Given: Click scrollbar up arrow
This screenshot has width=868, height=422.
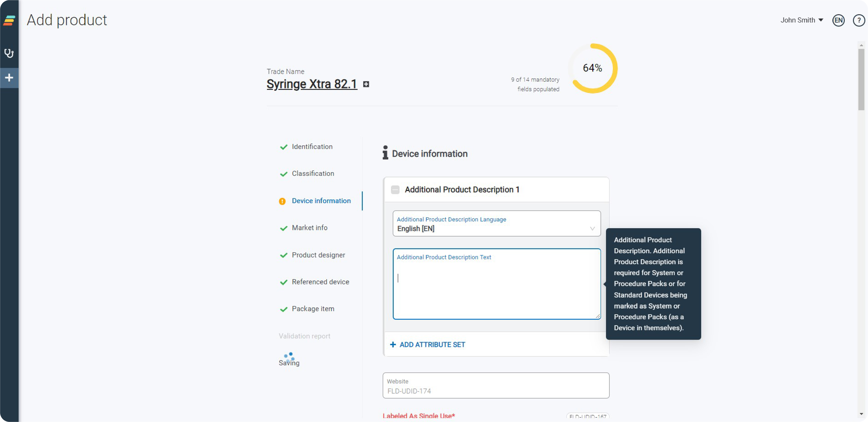Looking at the screenshot, I should [861, 45].
